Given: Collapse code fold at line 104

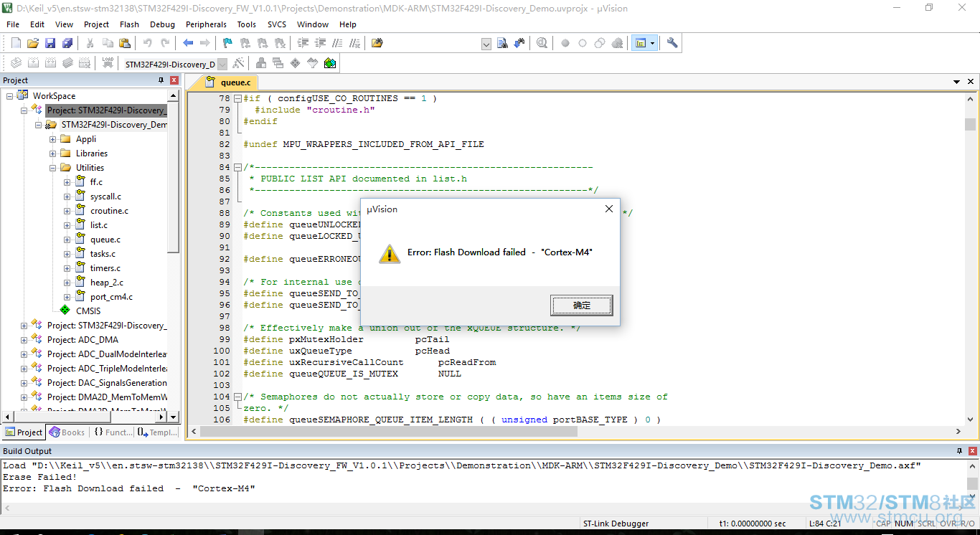Looking at the screenshot, I should [237, 397].
